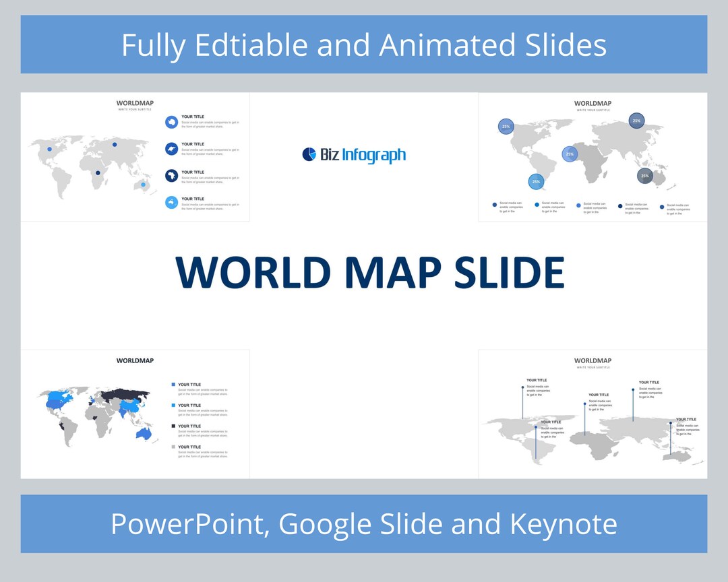
Task: Open the bottom-right pin-style WORLDMAP slide thumbnail
Action: pos(593,414)
